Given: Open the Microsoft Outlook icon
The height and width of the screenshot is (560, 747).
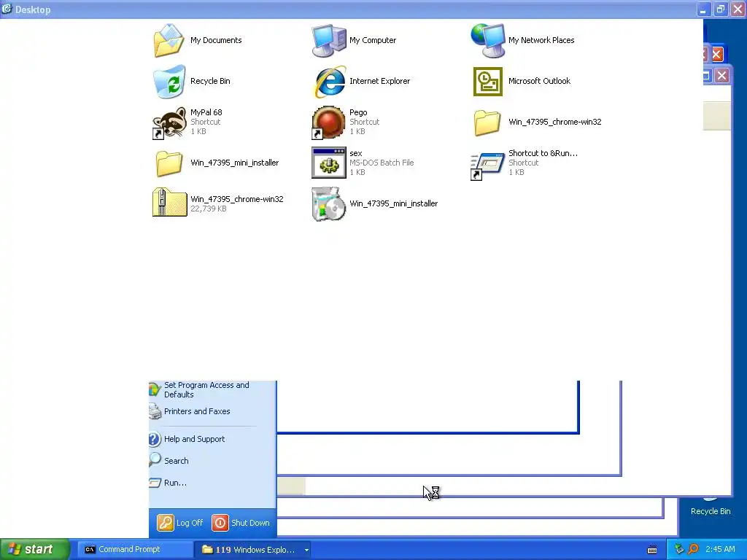Looking at the screenshot, I should [x=487, y=82].
